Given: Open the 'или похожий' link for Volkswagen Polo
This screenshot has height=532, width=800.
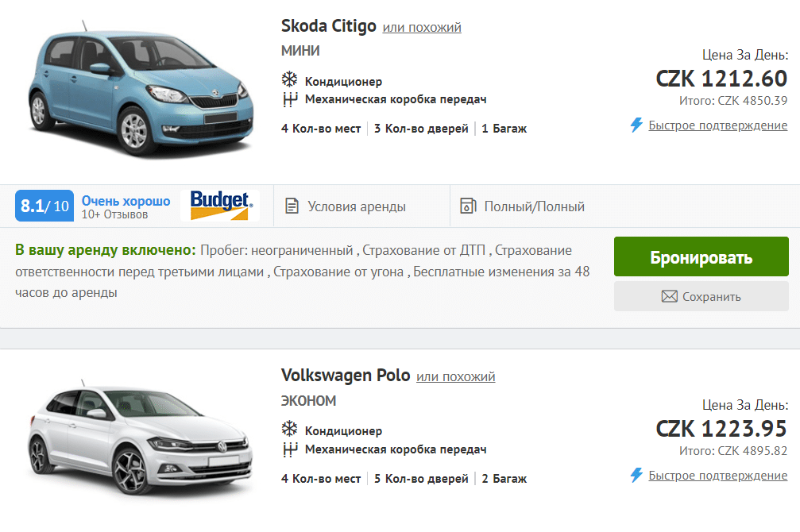Looking at the screenshot, I should click(456, 376).
